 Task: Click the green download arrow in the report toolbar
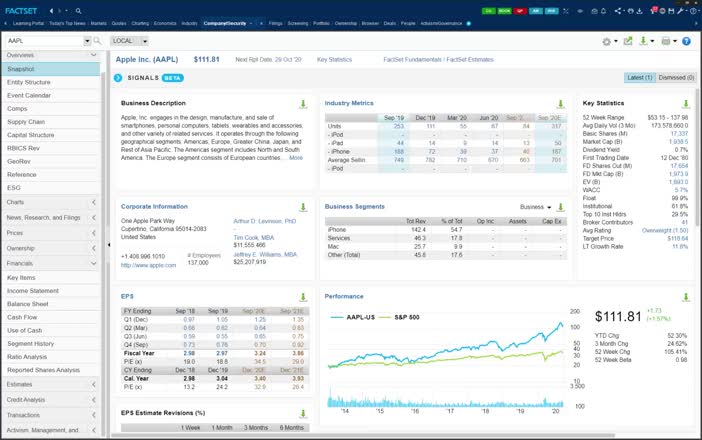point(643,41)
